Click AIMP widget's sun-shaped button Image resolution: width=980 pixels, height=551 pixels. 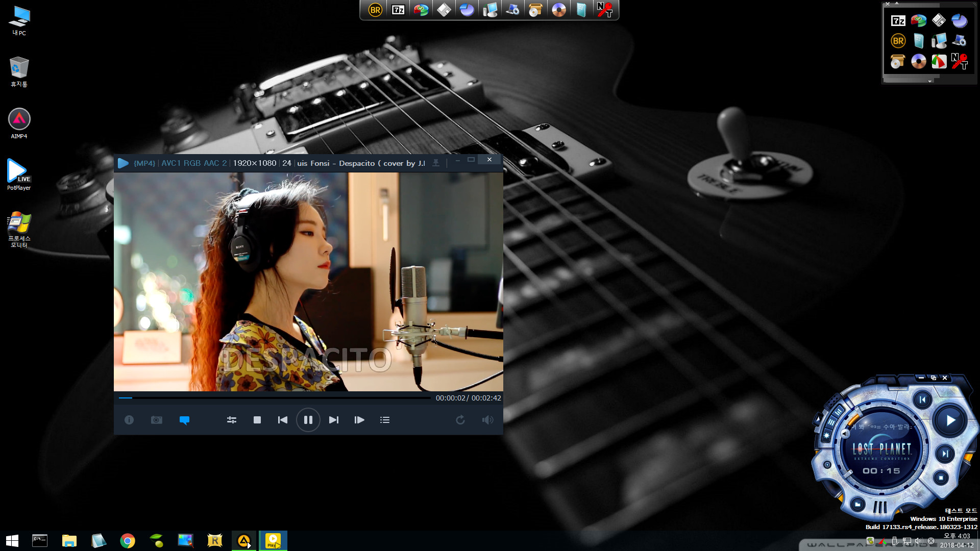[x=827, y=436]
